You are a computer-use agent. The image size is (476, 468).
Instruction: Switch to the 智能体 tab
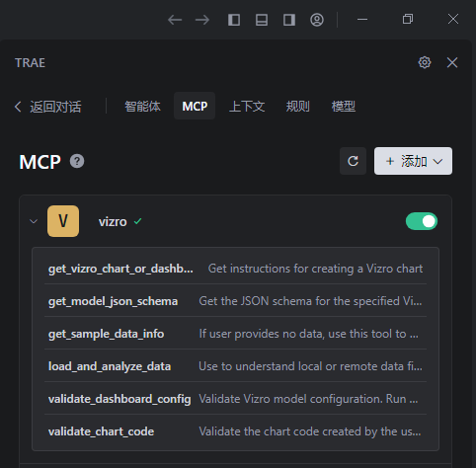click(x=142, y=107)
